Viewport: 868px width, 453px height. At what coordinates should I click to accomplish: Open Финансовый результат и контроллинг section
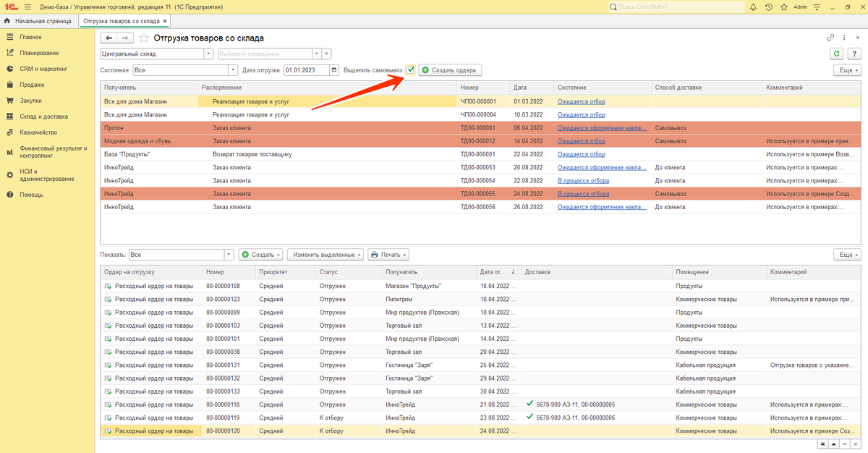[x=53, y=152]
